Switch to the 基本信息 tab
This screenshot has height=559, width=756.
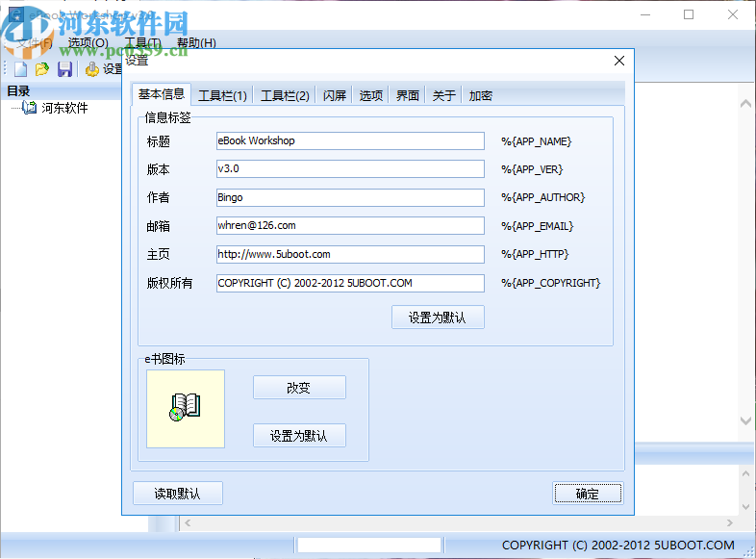pos(162,94)
